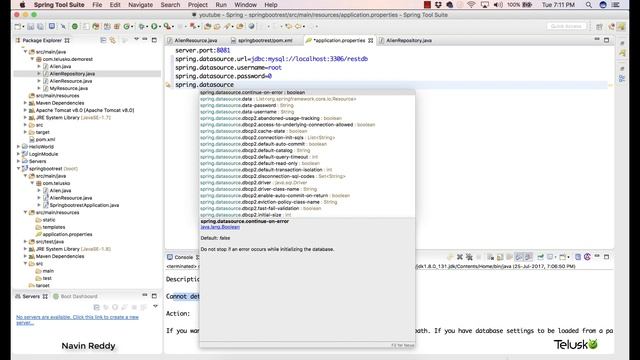Select AlienRepository.java in Package Explorer
640x360 pixels.
coord(72,74)
